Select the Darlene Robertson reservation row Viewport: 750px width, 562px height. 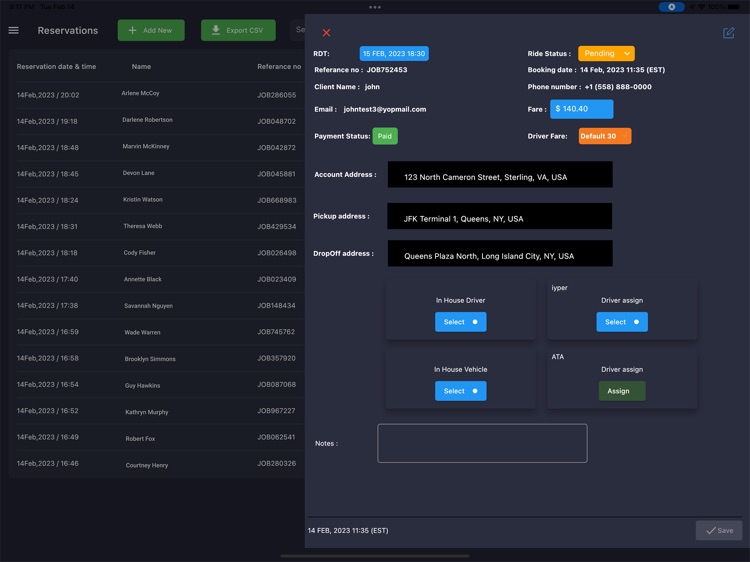click(157, 121)
